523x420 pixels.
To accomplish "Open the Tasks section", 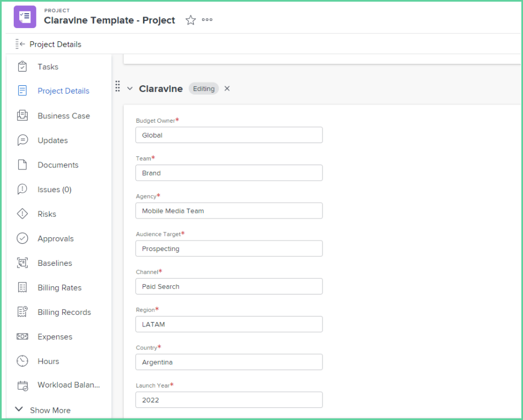I will point(48,67).
